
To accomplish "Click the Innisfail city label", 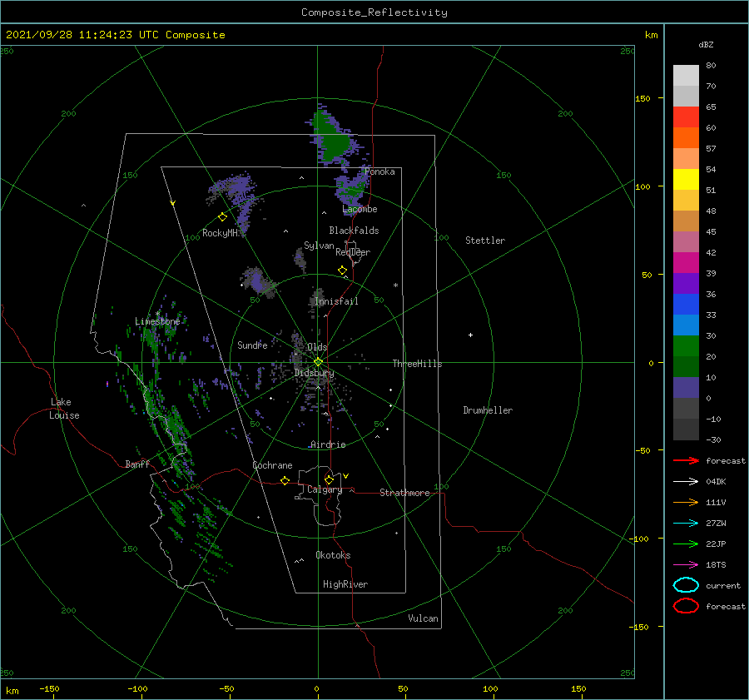I will [336, 301].
